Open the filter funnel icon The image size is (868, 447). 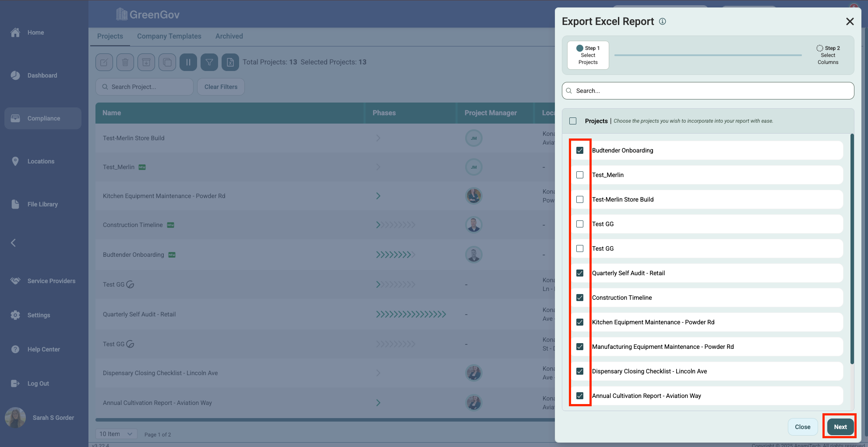(209, 62)
